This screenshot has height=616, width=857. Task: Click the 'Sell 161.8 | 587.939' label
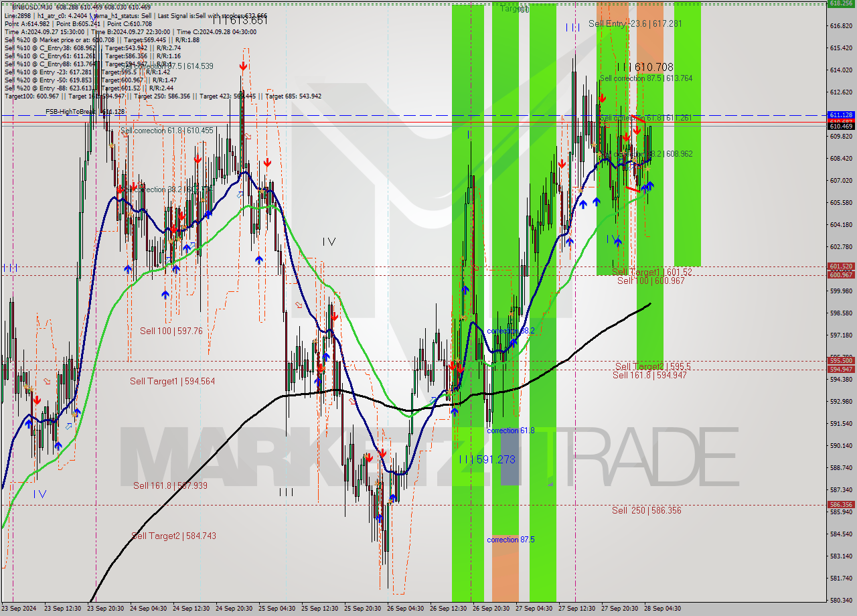170,485
